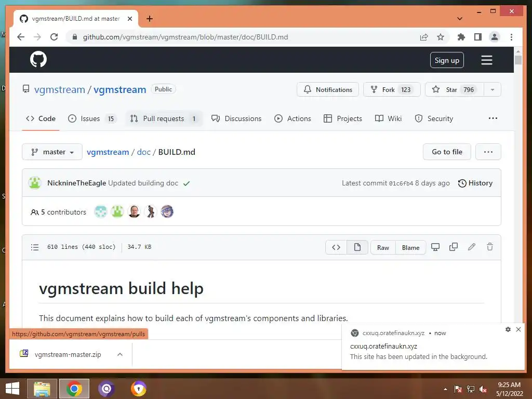Star the repository

click(x=454, y=89)
